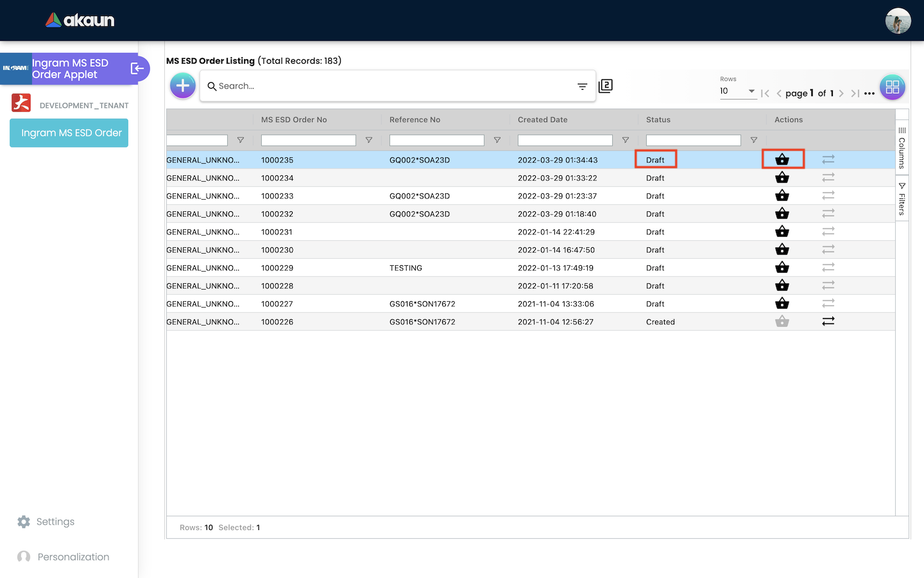The height and width of the screenshot is (578, 924).
Task: Select Ingram MS ESD Order menu item
Action: (x=69, y=133)
